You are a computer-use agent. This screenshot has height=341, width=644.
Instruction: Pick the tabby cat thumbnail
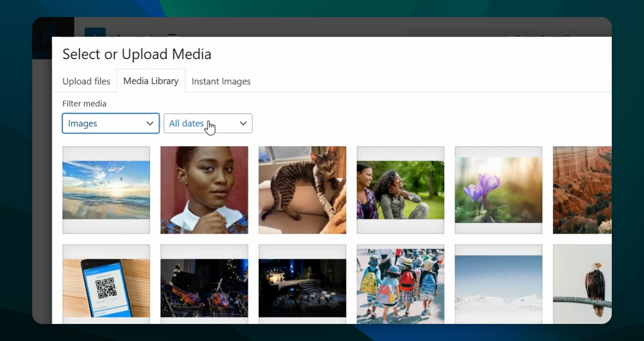303,190
